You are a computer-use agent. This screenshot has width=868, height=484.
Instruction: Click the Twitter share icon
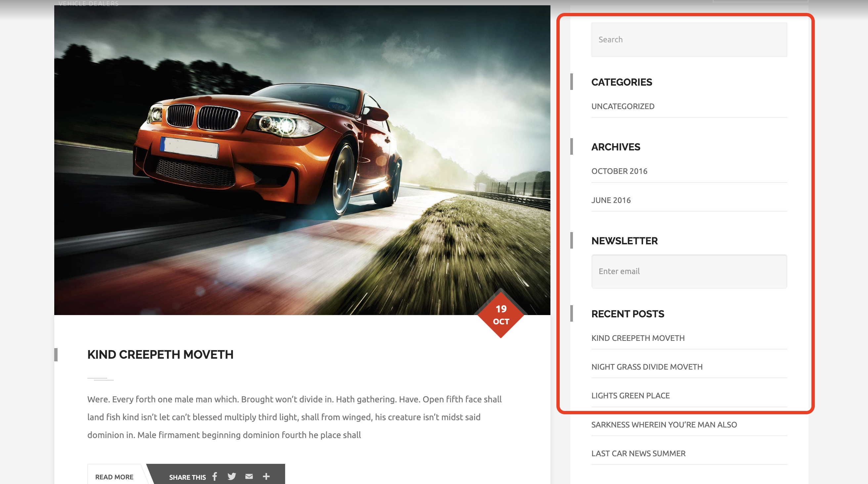pyautogui.click(x=232, y=476)
